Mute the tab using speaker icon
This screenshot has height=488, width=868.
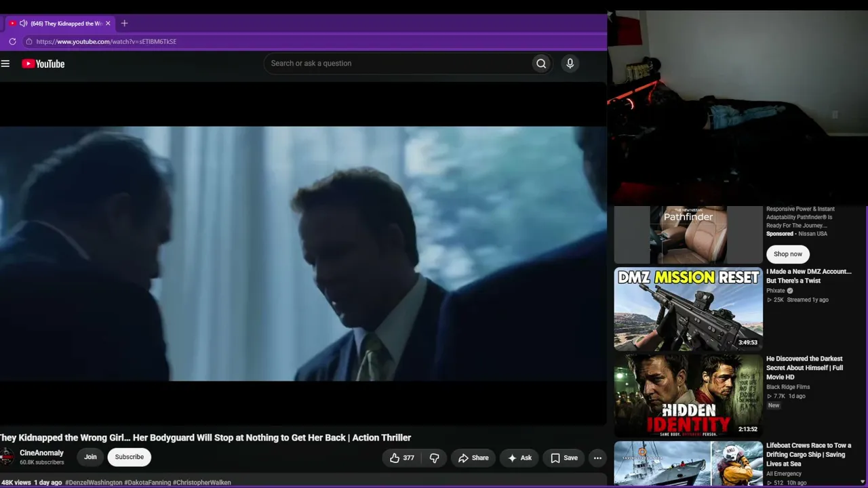pos(23,23)
